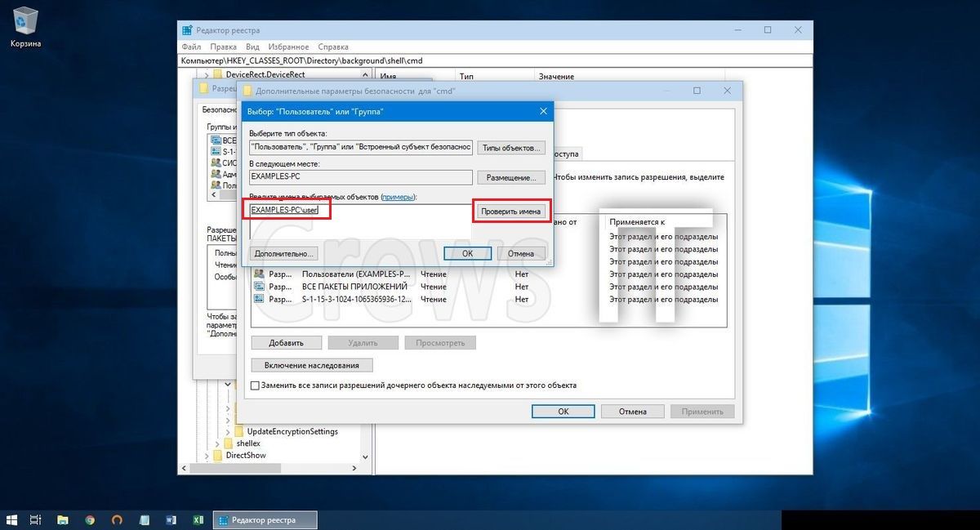Click Отмена in the advanced security settings window
Screen dimensions: 980x530
coord(633,412)
